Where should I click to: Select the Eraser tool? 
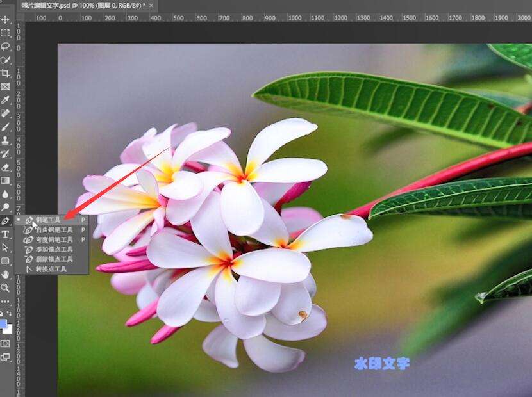[5, 167]
